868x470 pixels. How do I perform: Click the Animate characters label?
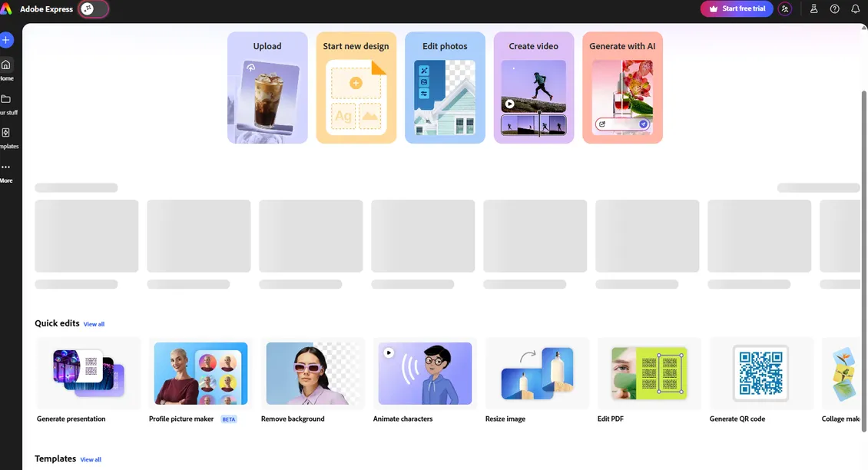pyautogui.click(x=403, y=419)
